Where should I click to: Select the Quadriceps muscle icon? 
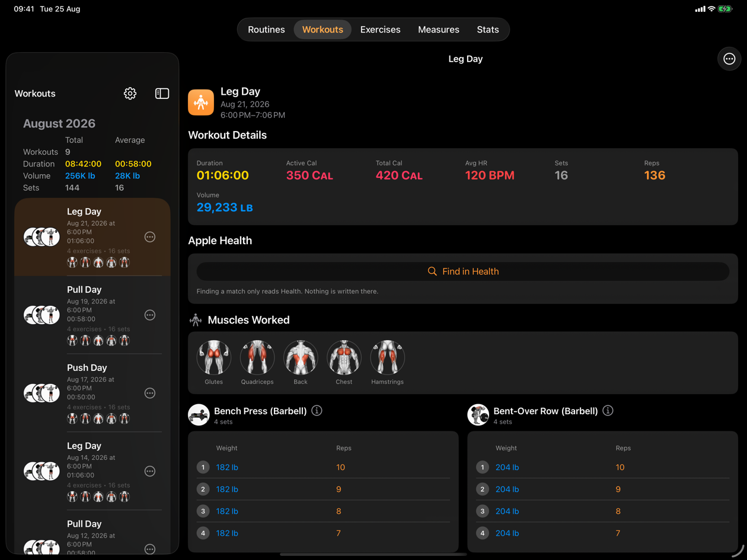pos(257,357)
